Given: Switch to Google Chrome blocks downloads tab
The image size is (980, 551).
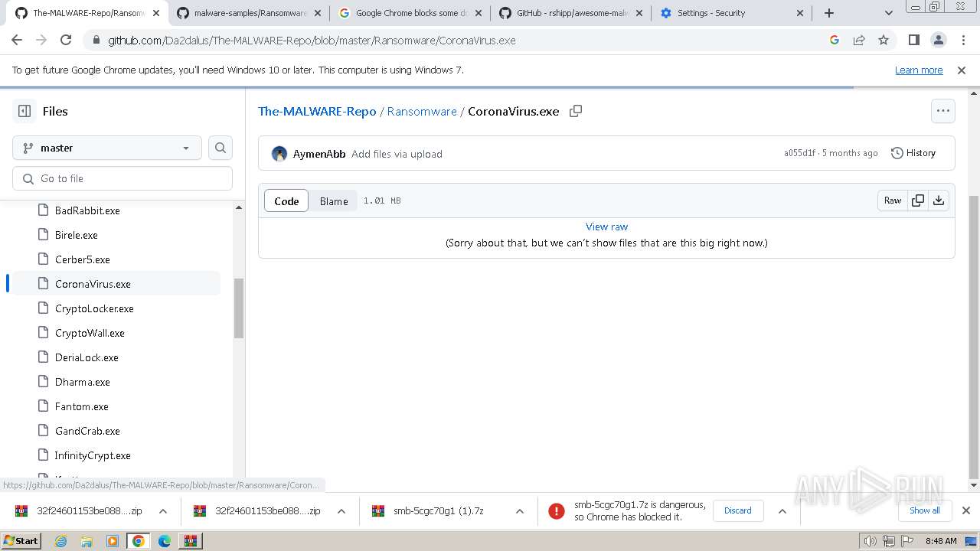Looking at the screenshot, I should coord(410,13).
